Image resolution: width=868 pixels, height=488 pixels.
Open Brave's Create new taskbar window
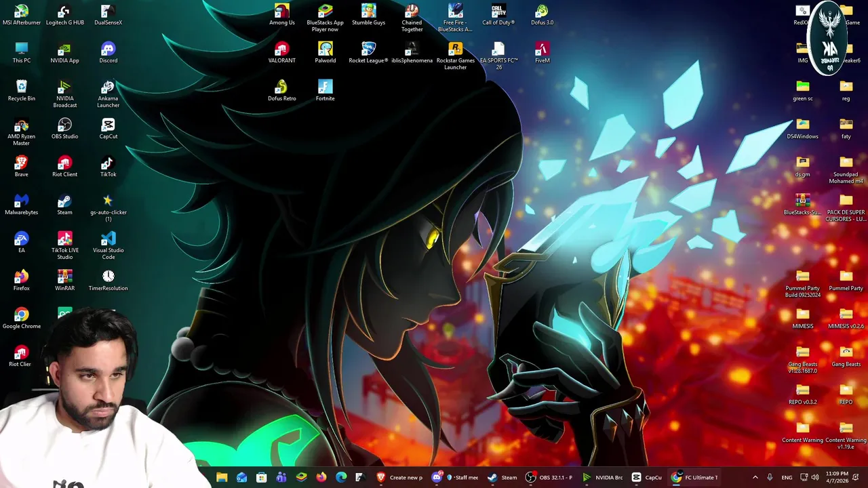[x=399, y=478]
